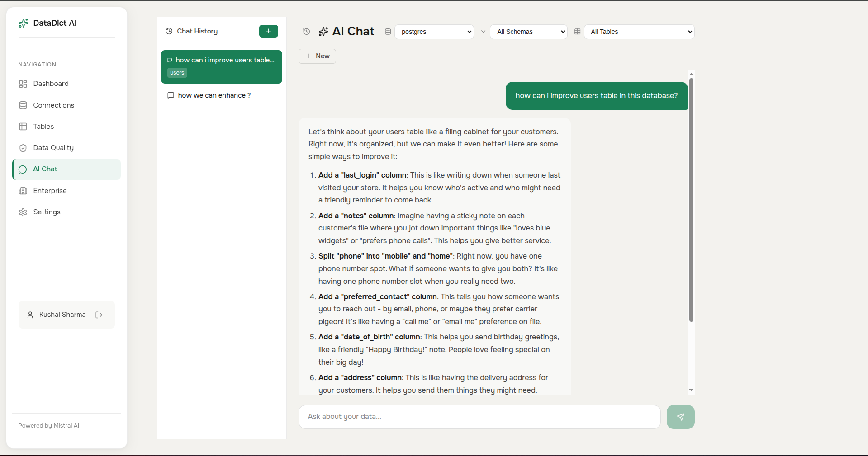Click the Chat History clock icon

[x=169, y=31]
